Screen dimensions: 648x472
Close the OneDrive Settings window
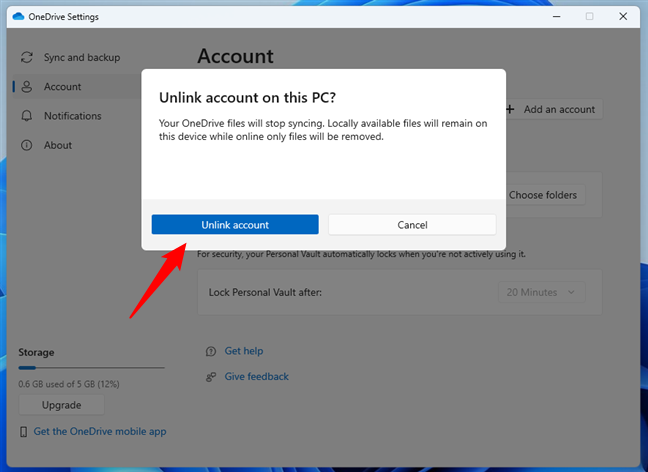(623, 17)
